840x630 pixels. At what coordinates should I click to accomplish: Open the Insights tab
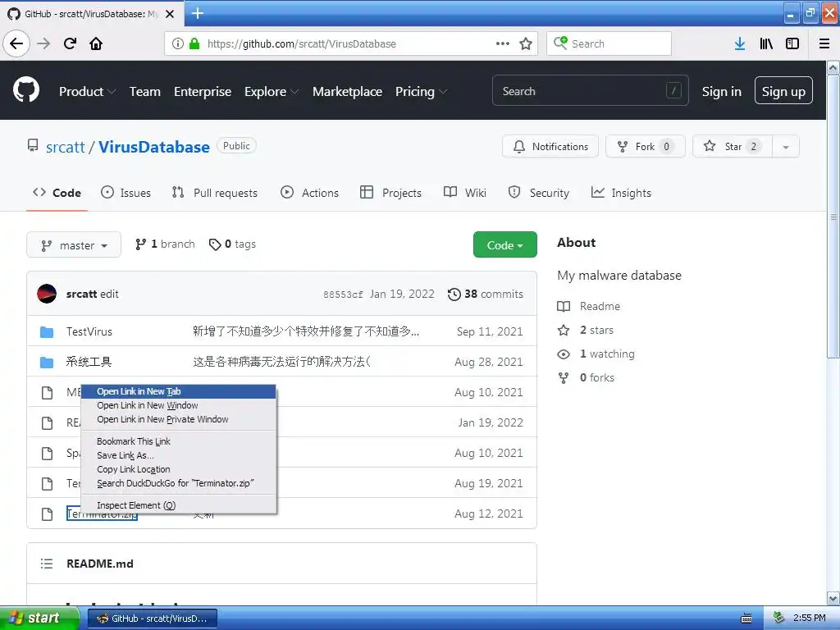tap(621, 192)
